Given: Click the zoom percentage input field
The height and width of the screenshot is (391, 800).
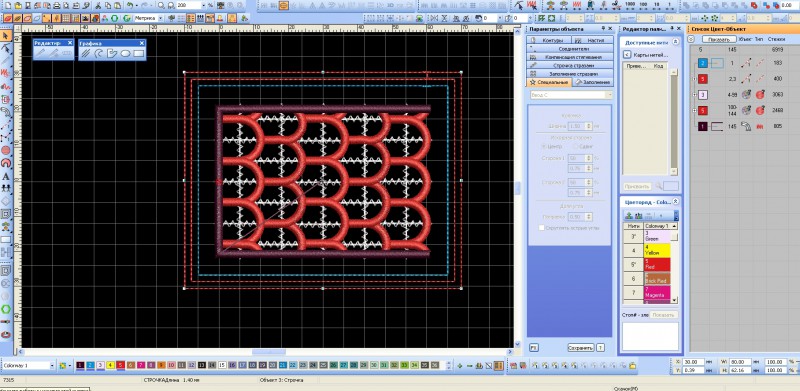Looking at the screenshot, I should (189, 5).
